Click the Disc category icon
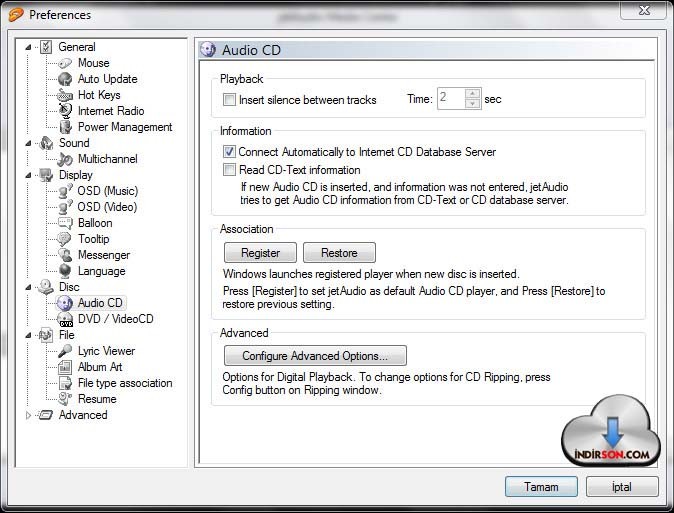Screen dimensions: 674x513 point(46,287)
